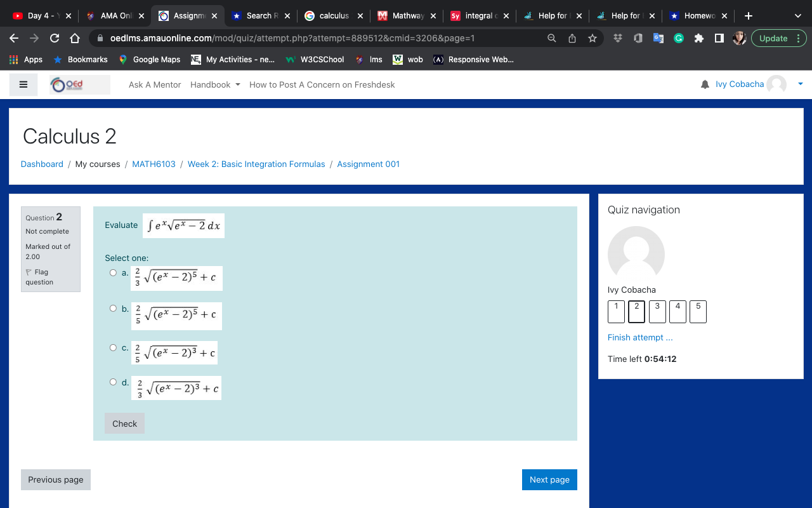Click the zoom magnifier icon in address bar

coord(552,38)
